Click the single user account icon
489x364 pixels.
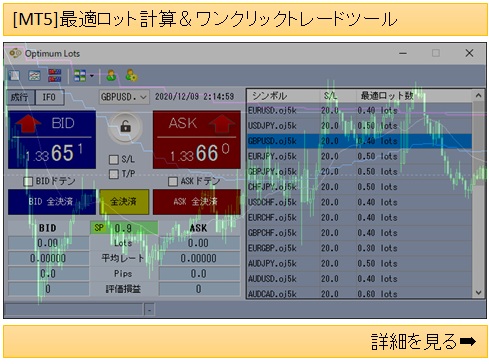[x=111, y=76]
